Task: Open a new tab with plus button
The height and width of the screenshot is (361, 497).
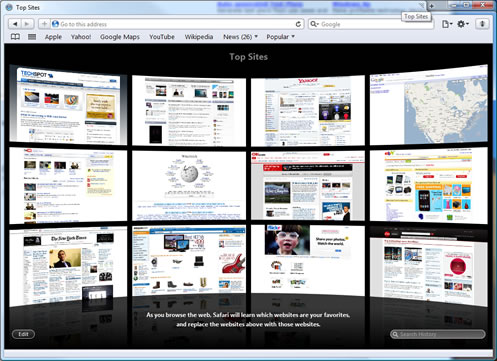Action: pyautogui.click(x=432, y=6)
